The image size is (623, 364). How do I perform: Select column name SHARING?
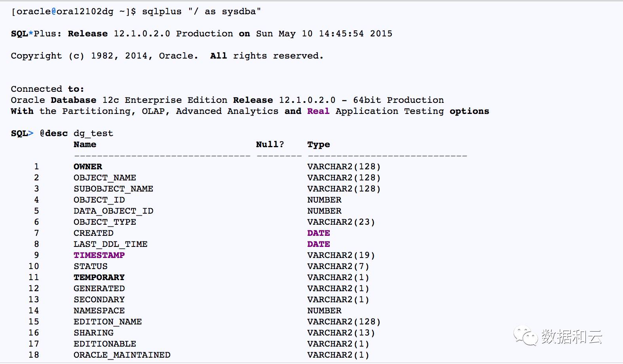coord(93,333)
